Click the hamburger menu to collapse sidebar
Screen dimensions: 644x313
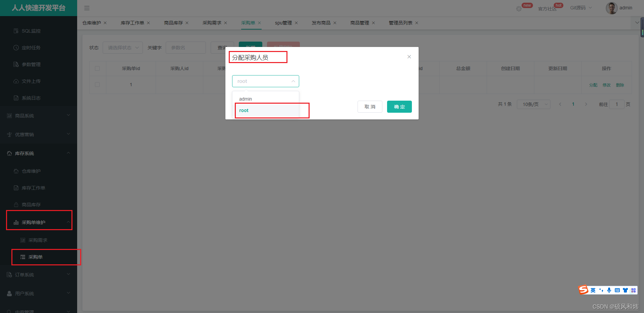pos(87,8)
